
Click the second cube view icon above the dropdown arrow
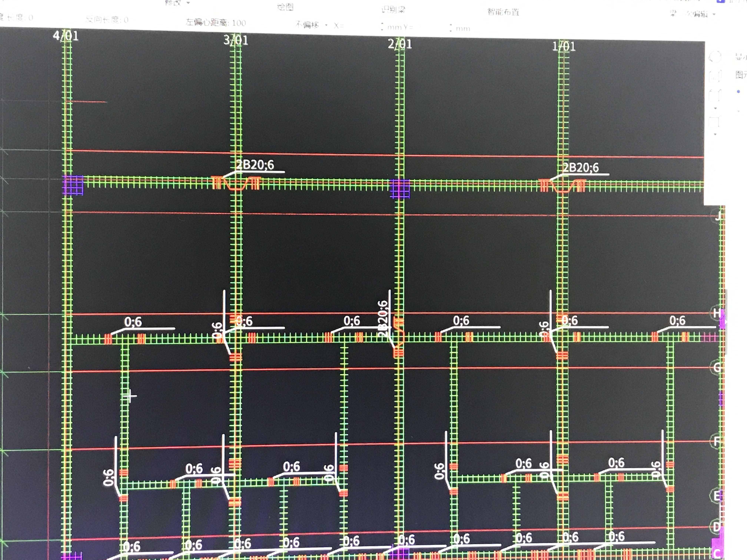(x=715, y=96)
